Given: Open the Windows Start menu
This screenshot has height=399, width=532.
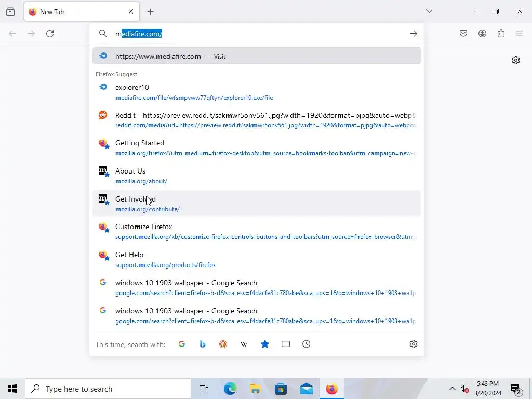Looking at the screenshot, I should tap(12, 389).
